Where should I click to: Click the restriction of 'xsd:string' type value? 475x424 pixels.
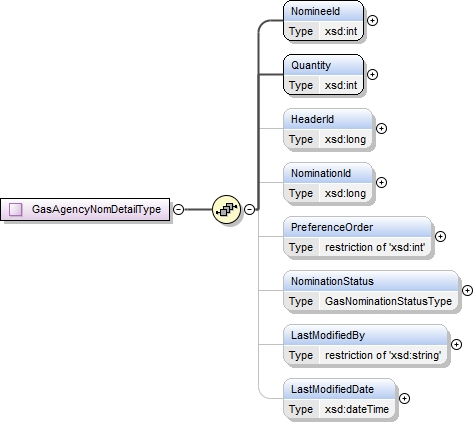tap(383, 355)
